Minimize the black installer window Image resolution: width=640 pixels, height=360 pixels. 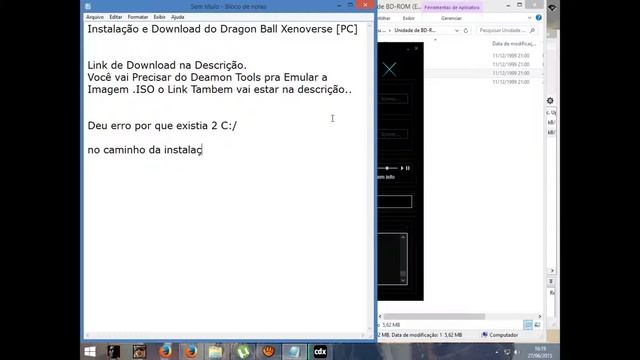(x=408, y=49)
